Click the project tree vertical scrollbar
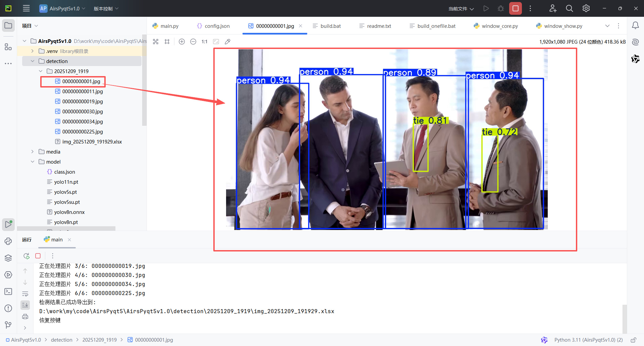 pyautogui.click(x=144, y=80)
